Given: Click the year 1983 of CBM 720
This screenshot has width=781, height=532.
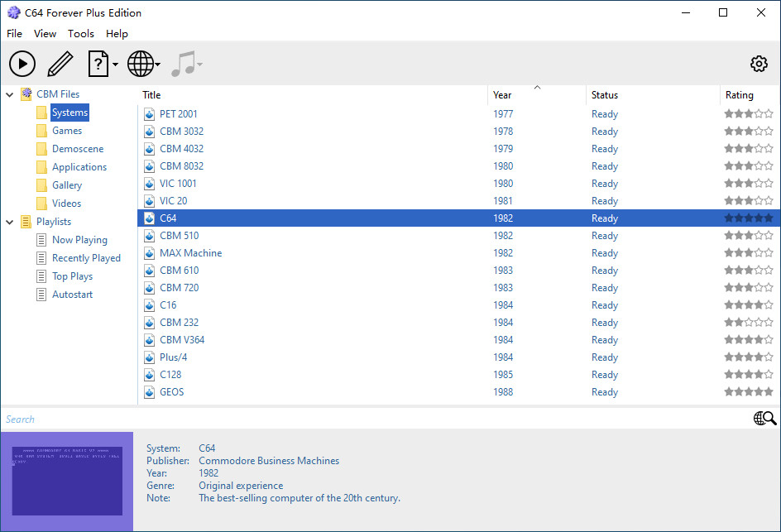Looking at the screenshot, I should point(503,288).
